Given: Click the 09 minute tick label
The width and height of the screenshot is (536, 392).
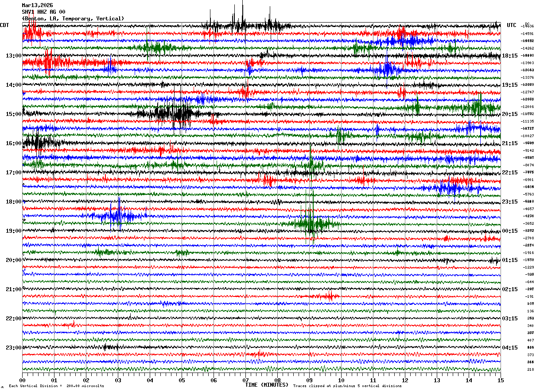Looking at the screenshot, I should click(x=309, y=380).
